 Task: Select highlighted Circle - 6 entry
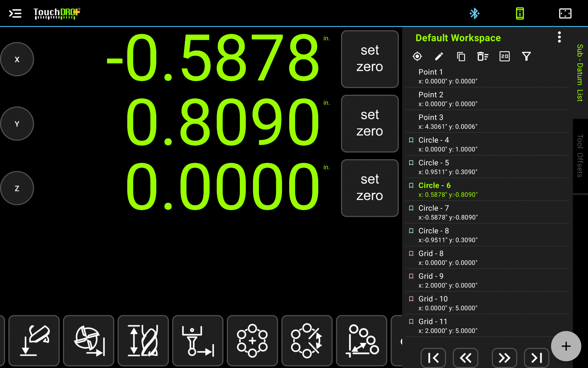click(x=487, y=190)
